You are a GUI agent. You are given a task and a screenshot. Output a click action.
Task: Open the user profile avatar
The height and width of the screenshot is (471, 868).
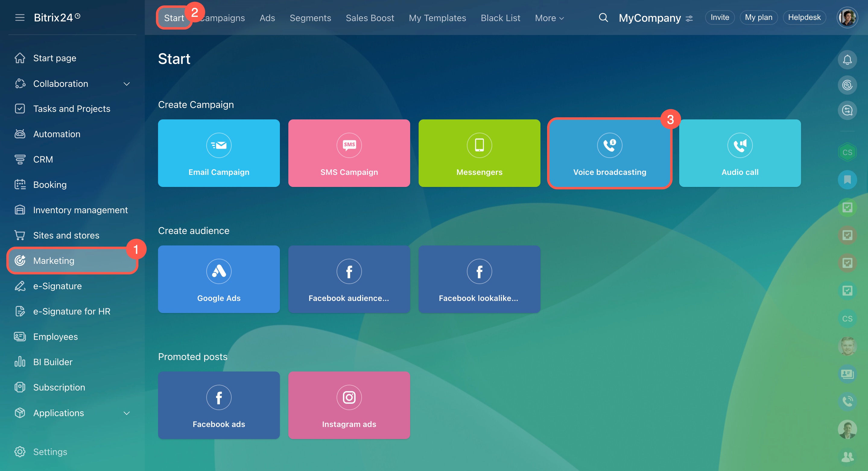click(x=847, y=17)
